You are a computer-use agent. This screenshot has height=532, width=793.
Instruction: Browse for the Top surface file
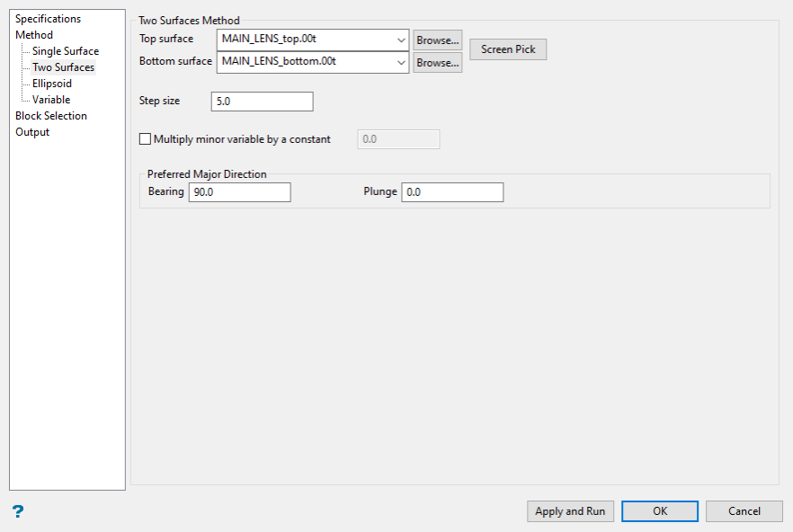pos(438,40)
